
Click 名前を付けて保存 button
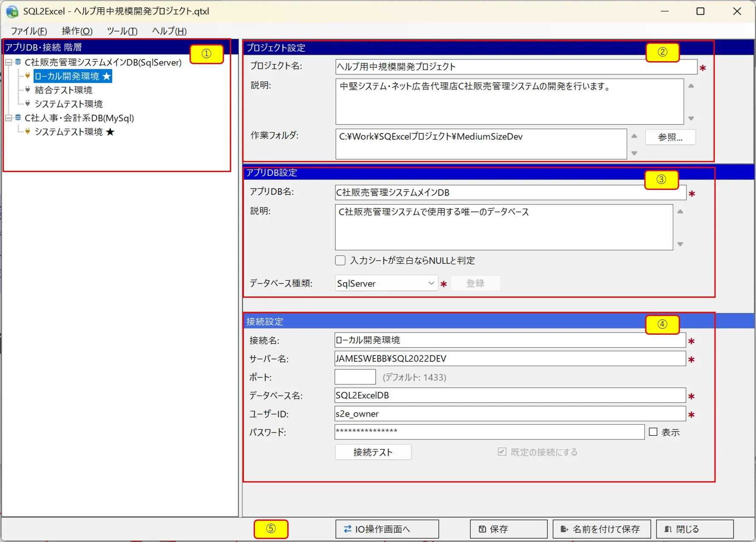[602, 529]
